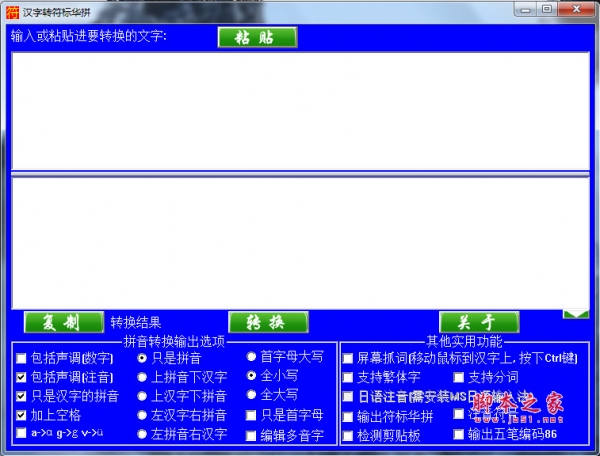This screenshot has height=456, width=600.
Task: Check the 检测剪贴板 option
Action: 348,436
